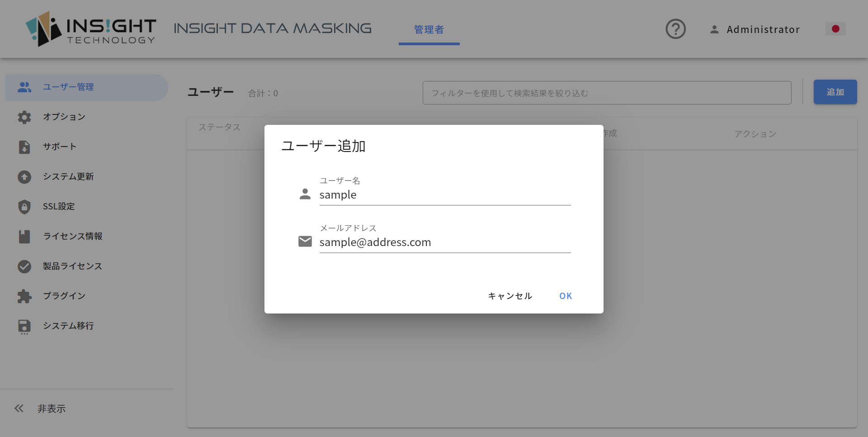The height and width of the screenshot is (437, 868).
Task: Click the システム移行 disk icon
Action: [x=24, y=327]
